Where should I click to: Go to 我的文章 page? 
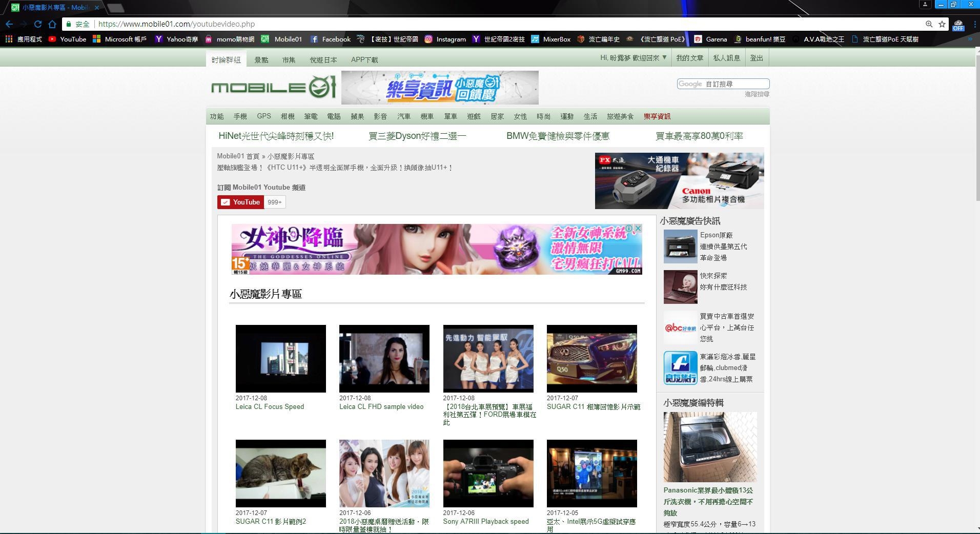[x=690, y=58]
